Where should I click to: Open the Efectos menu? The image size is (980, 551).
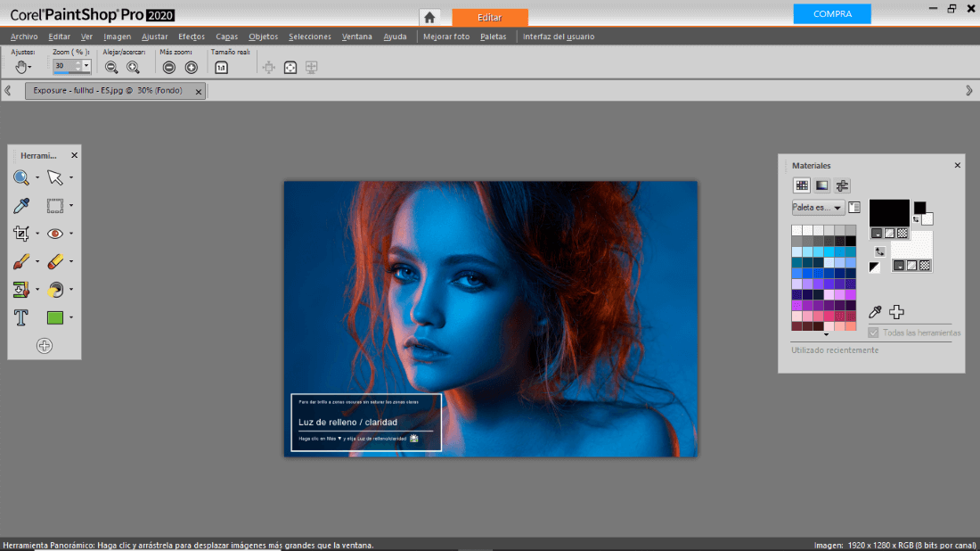click(x=191, y=37)
